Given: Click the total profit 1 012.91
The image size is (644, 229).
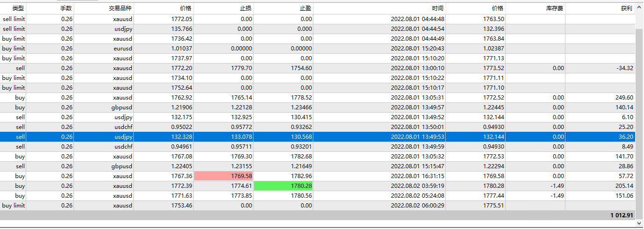Looking at the screenshot, I should pos(622,215).
